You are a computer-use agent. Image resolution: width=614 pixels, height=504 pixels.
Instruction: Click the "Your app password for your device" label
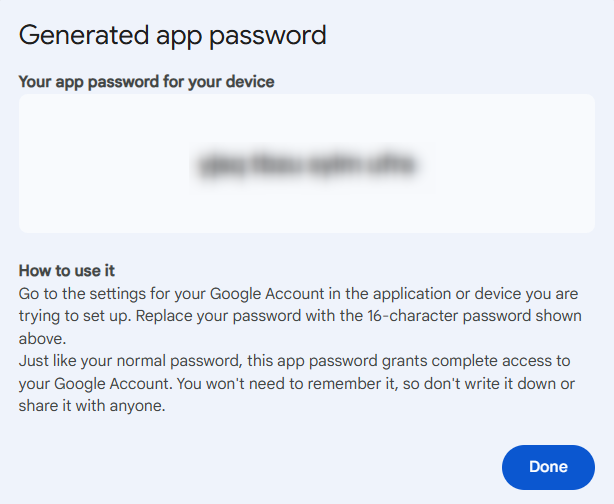click(x=146, y=81)
